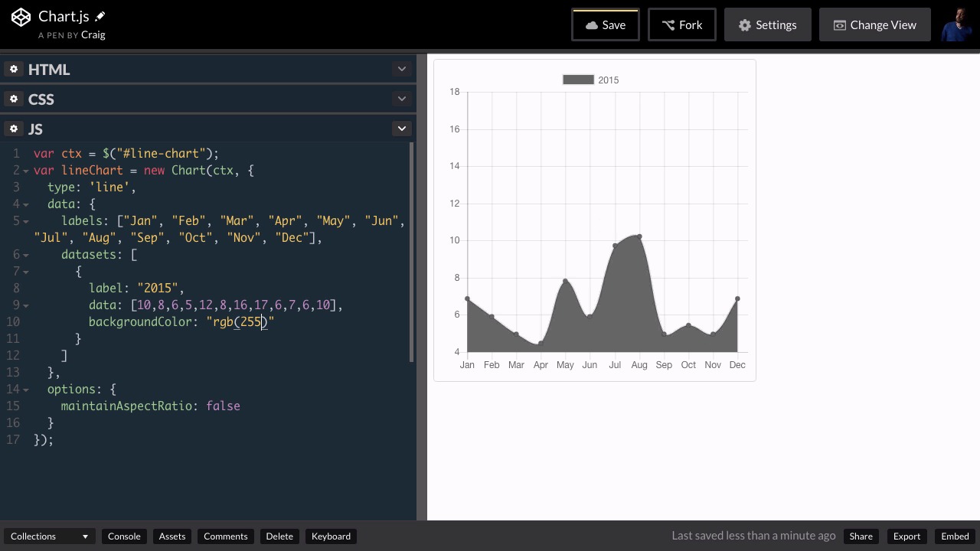Image resolution: width=980 pixels, height=551 pixels.
Task: Open the Collections dropdown
Action: (x=49, y=536)
